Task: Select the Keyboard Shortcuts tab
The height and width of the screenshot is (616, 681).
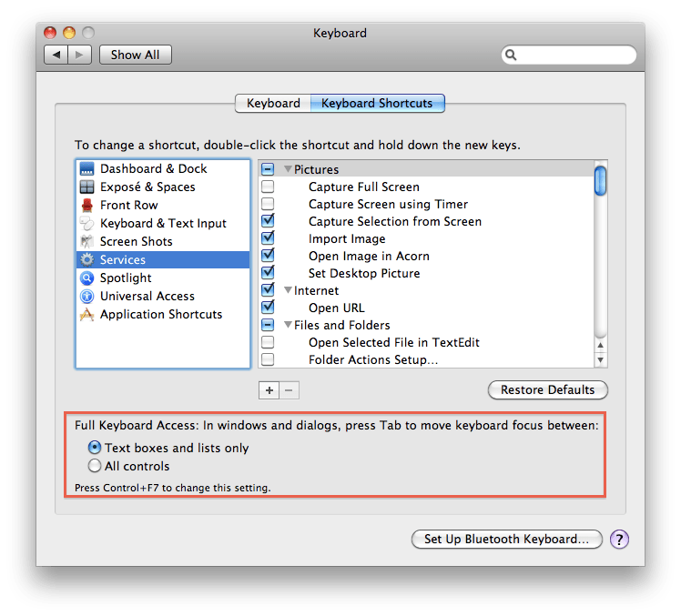Action: tap(378, 104)
